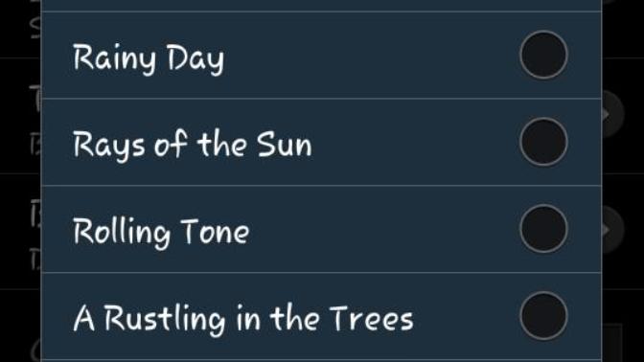Click partially hidden row below Rustling in Trees

coord(322,361)
